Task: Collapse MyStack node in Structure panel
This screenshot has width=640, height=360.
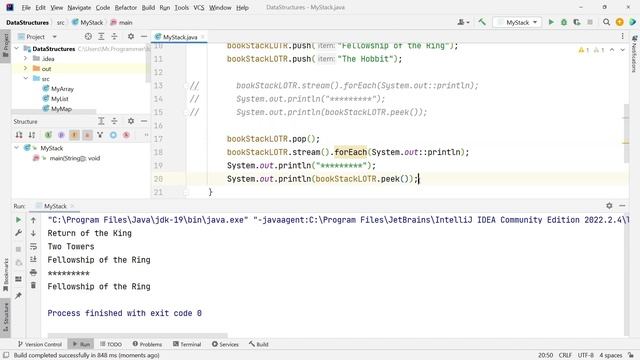Action: click(17, 148)
